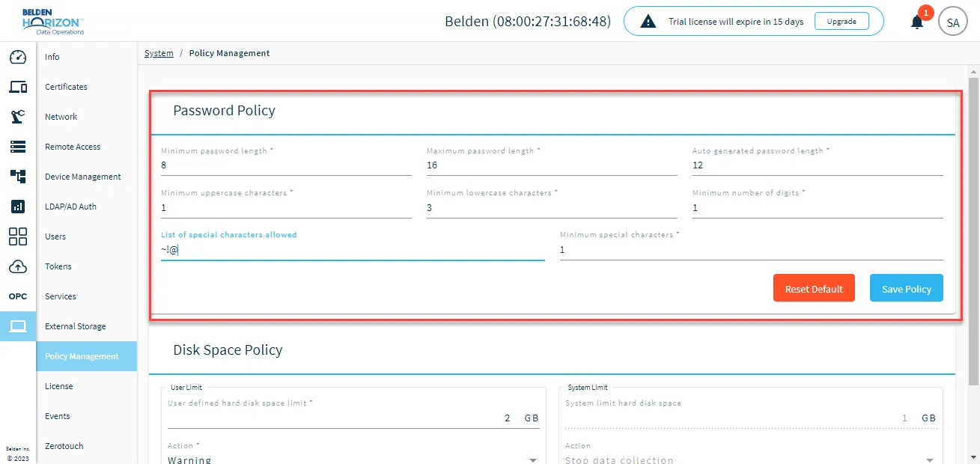
Task: Select the four-squares apps icon in sidebar
Action: (x=18, y=236)
